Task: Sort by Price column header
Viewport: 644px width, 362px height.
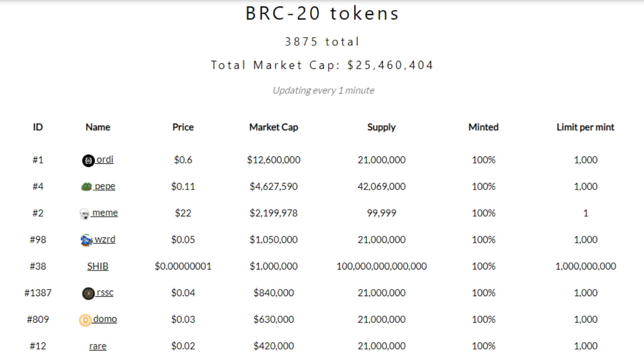Action: [183, 127]
